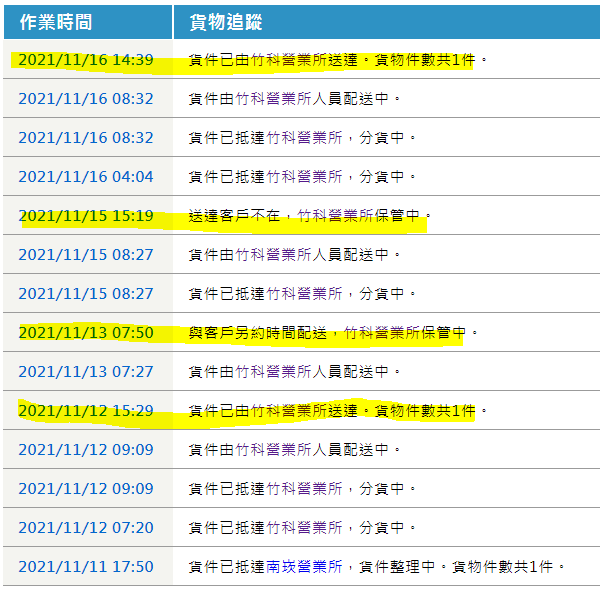Screen dimensions: 600x589
Task: Select the time 2021/11/13 07:50
Action: [86, 333]
